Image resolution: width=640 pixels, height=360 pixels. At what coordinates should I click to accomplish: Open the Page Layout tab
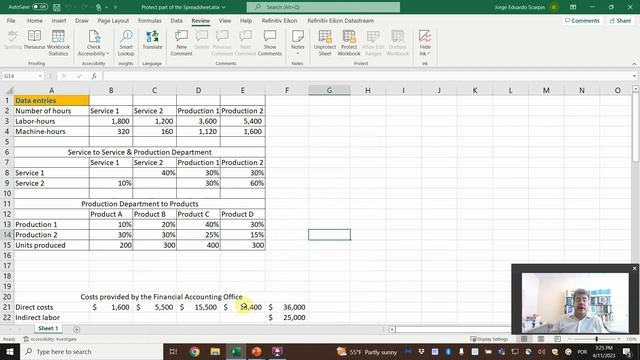pyautogui.click(x=113, y=20)
